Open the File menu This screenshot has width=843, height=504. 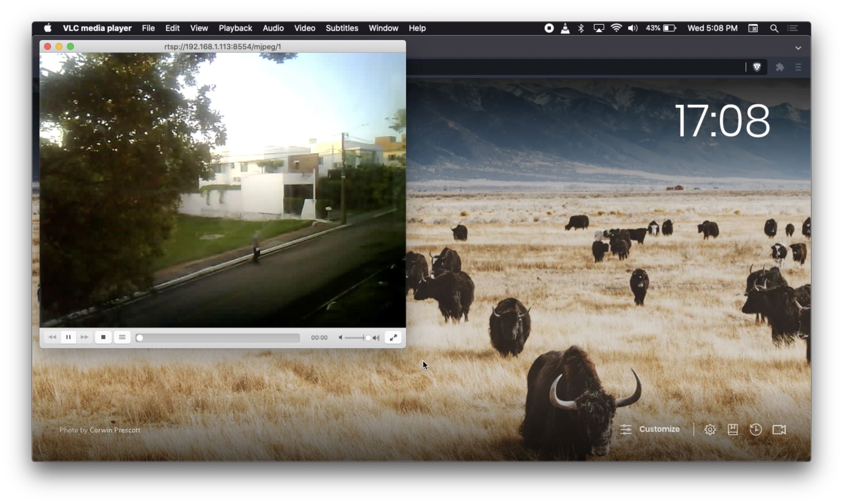tap(148, 28)
